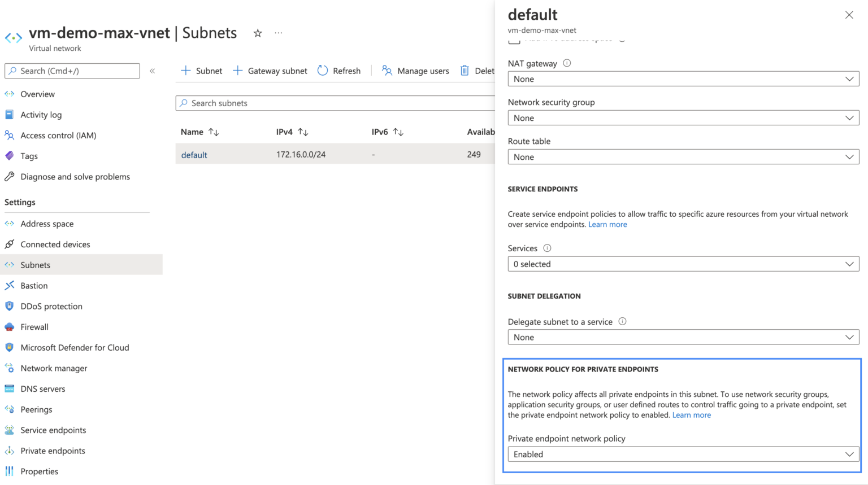Click the Network manager icon
868x485 pixels.
(10, 368)
